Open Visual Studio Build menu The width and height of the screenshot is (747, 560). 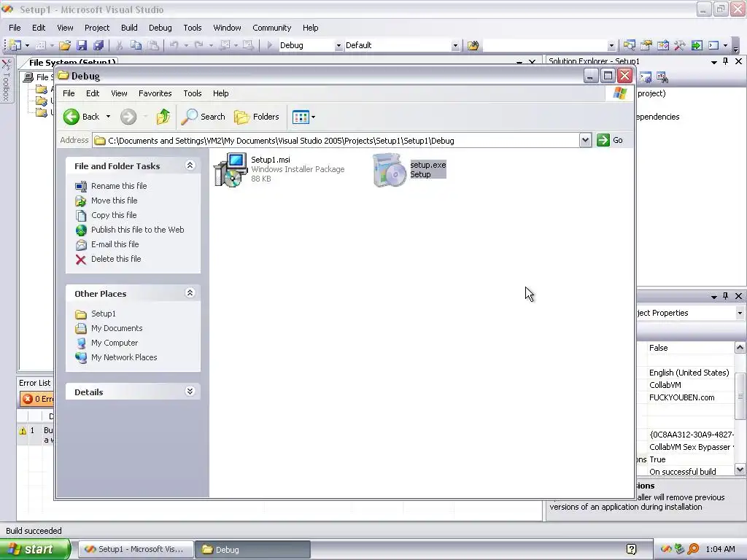(129, 28)
